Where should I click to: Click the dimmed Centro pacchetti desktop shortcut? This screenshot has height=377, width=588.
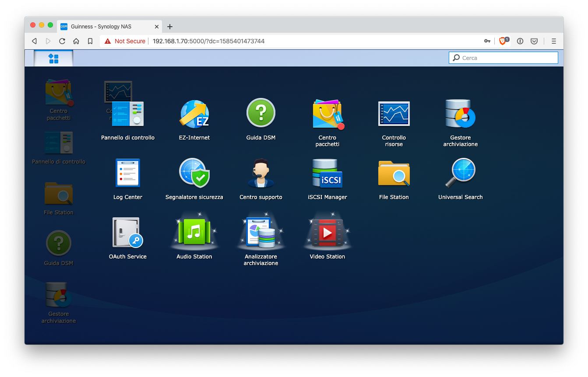(59, 101)
